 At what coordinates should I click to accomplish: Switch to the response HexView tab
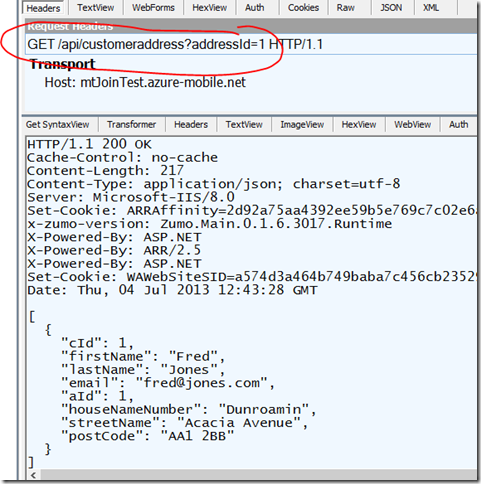pyautogui.click(x=359, y=125)
